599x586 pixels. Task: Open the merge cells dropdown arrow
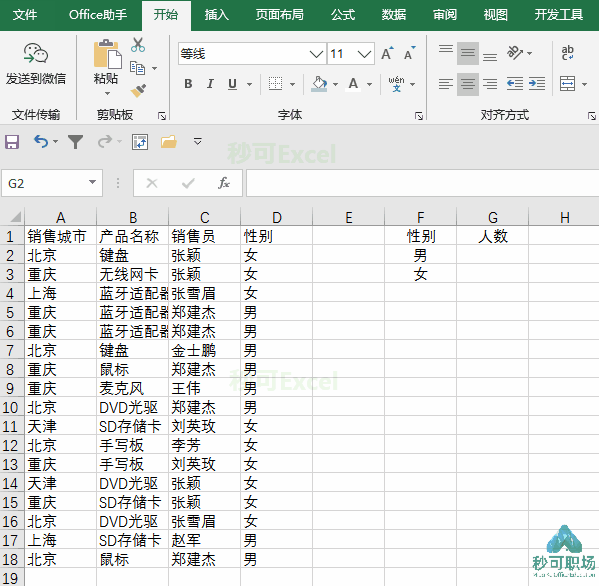(584, 84)
